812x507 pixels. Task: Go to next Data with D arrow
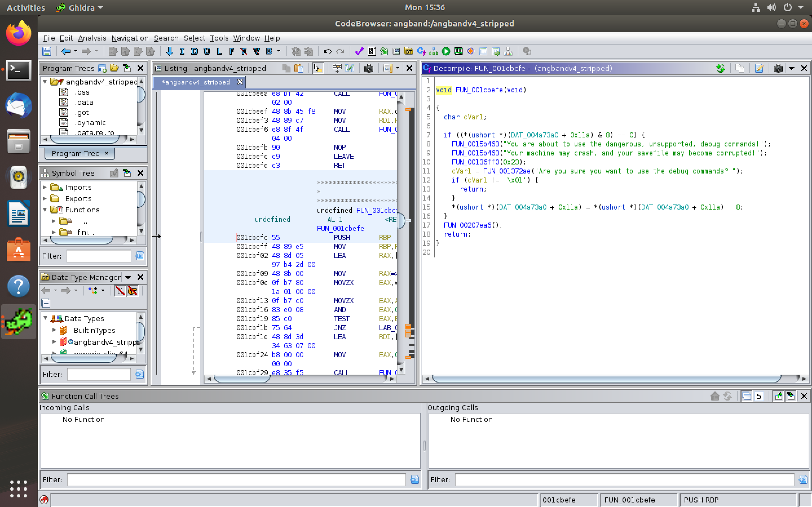click(x=194, y=51)
